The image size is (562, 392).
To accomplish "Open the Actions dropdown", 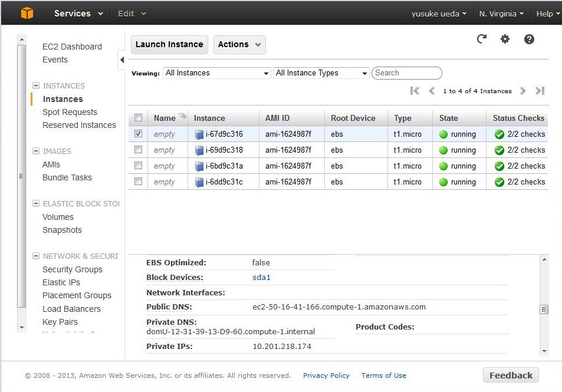I will click(x=239, y=44).
